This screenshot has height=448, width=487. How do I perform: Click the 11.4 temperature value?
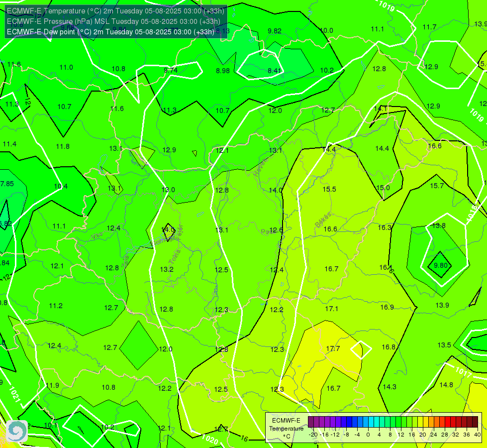pos(9,144)
